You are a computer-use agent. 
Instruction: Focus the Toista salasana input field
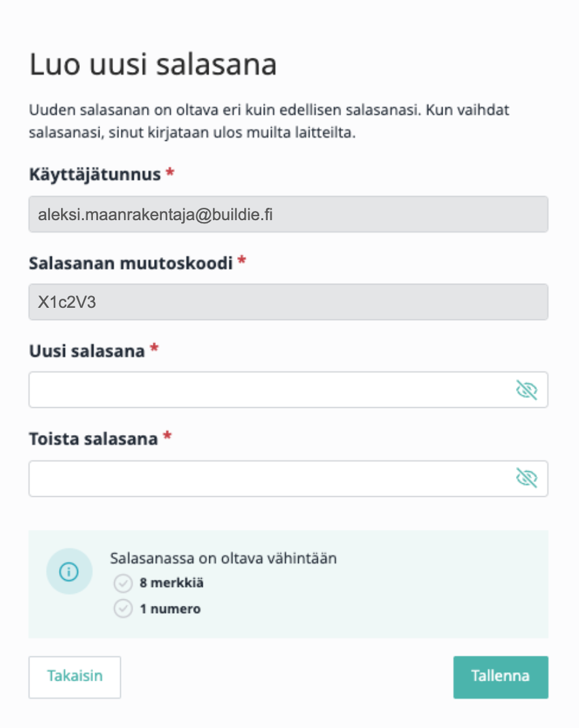(x=288, y=479)
